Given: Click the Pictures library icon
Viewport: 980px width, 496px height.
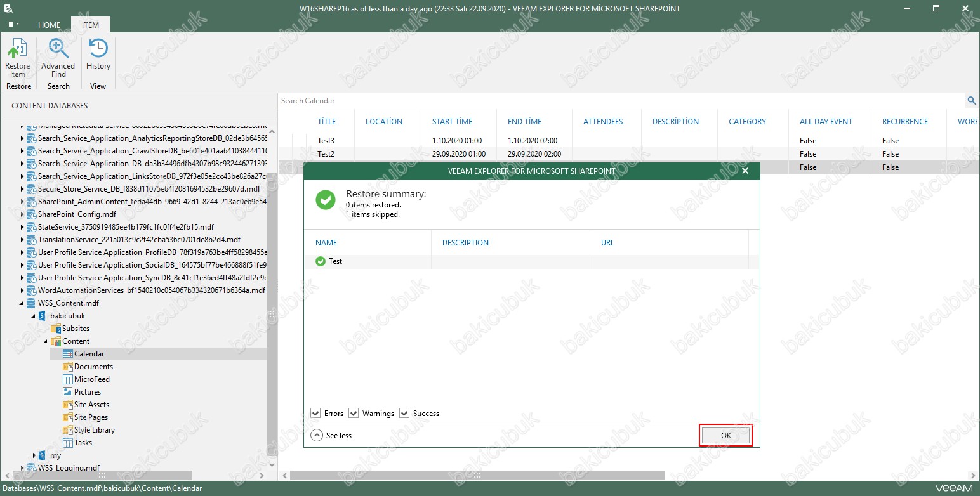Looking at the screenshot, I should pyautogui.click(x=68, y=392).
